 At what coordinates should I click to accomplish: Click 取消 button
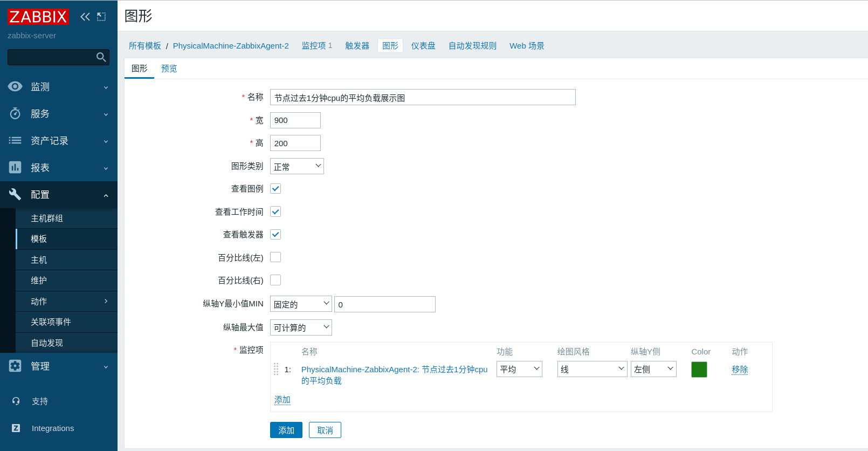click(x=325, y=430)
